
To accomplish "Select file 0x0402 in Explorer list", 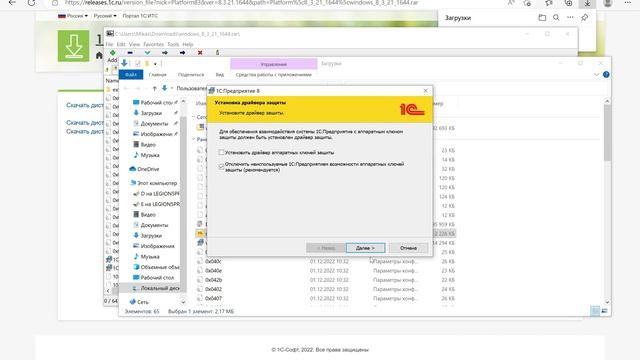I will [213, 289].
